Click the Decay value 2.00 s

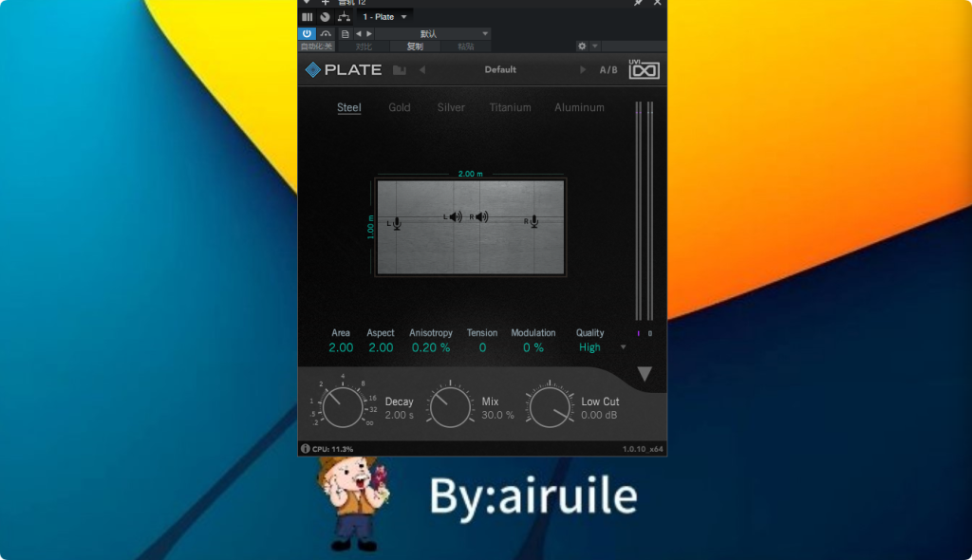(400, 415)
